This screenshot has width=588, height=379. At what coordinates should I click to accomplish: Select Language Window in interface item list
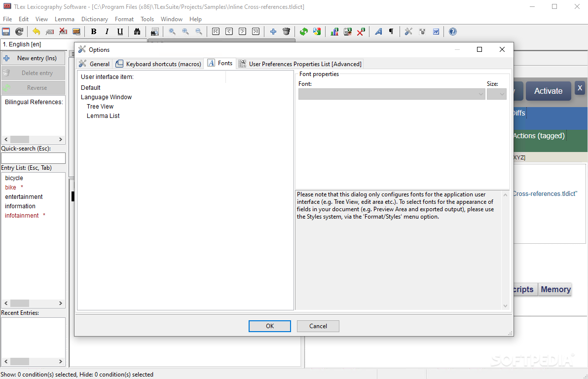[106, 97]
